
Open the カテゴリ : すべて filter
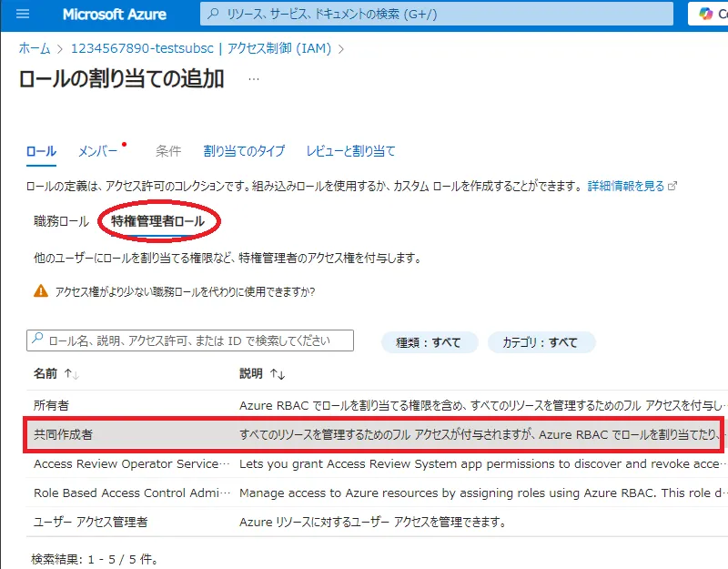coord(541,342)
